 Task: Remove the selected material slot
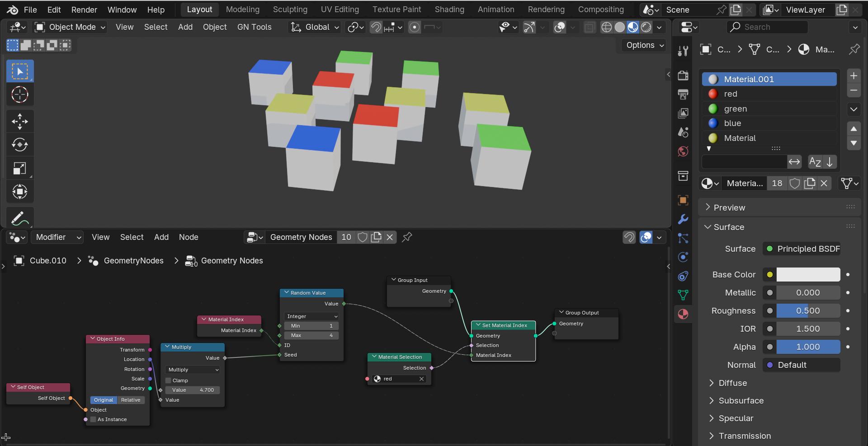coord(854,90)
